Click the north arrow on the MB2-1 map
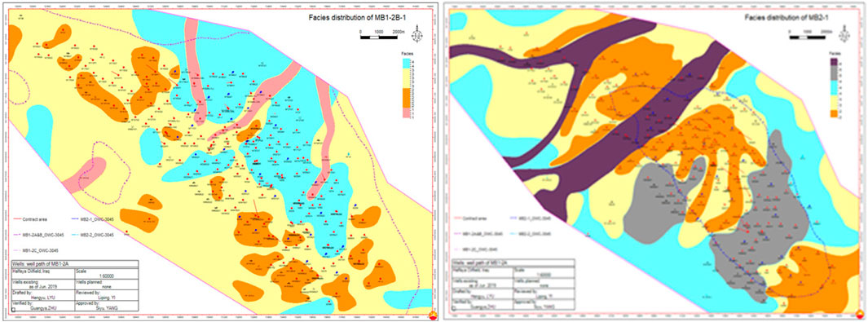Viewport: 868px width, 322px height. pos(844,33)
